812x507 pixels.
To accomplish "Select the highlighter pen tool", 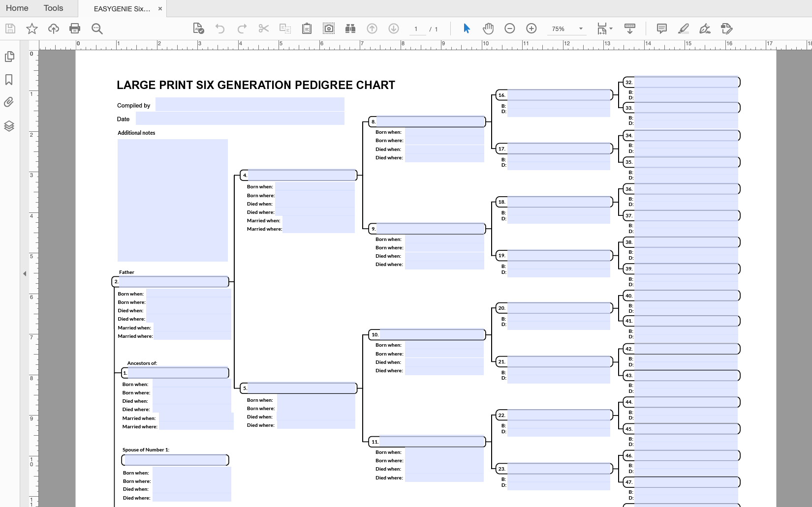I will tap(683, 29).
